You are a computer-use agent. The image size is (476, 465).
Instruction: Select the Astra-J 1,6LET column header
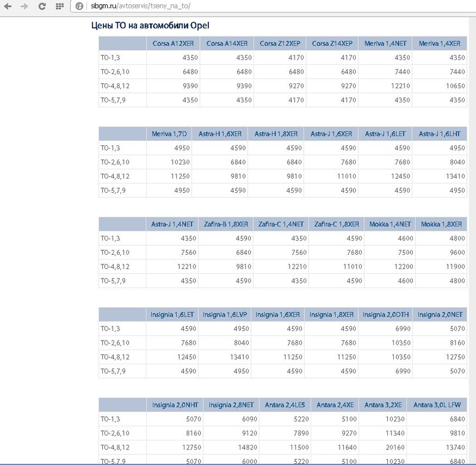[x=385, y=134]
